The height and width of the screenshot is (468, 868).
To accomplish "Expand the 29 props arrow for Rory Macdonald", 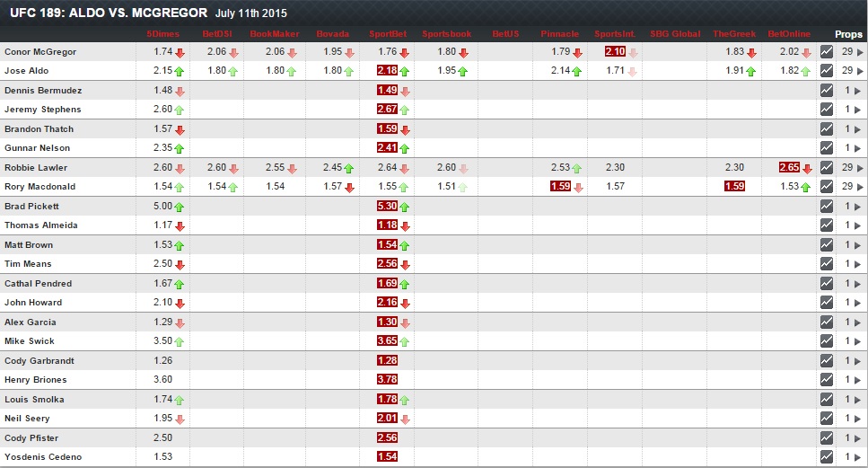I will [860, 187].
